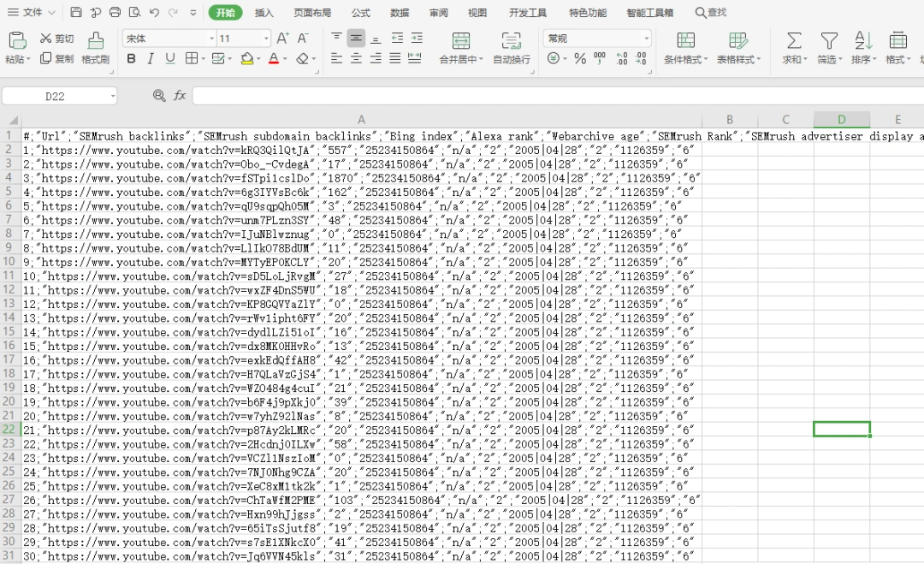Toggle underline formatting
924x564 pixels.
click(170, 59)
